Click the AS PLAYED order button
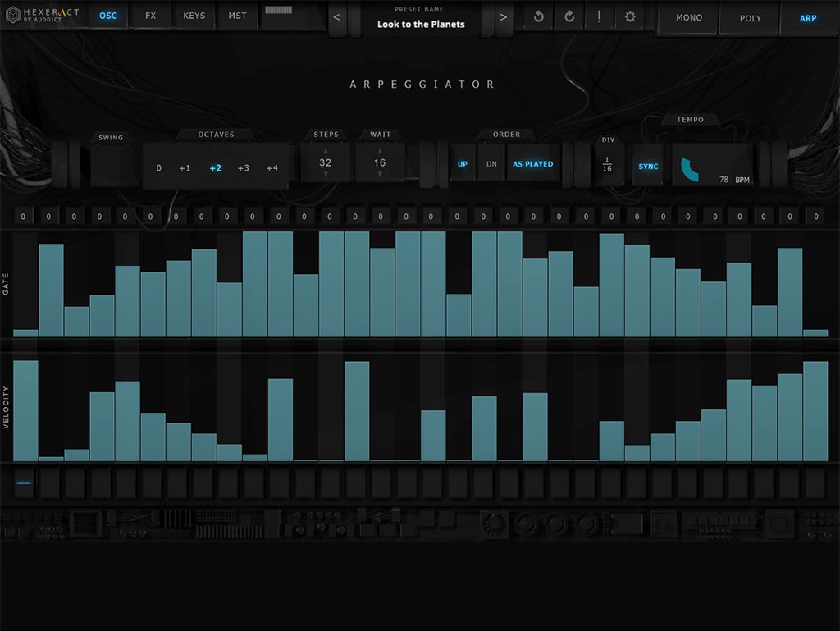 pyautogui.click(x=533, y=163)
